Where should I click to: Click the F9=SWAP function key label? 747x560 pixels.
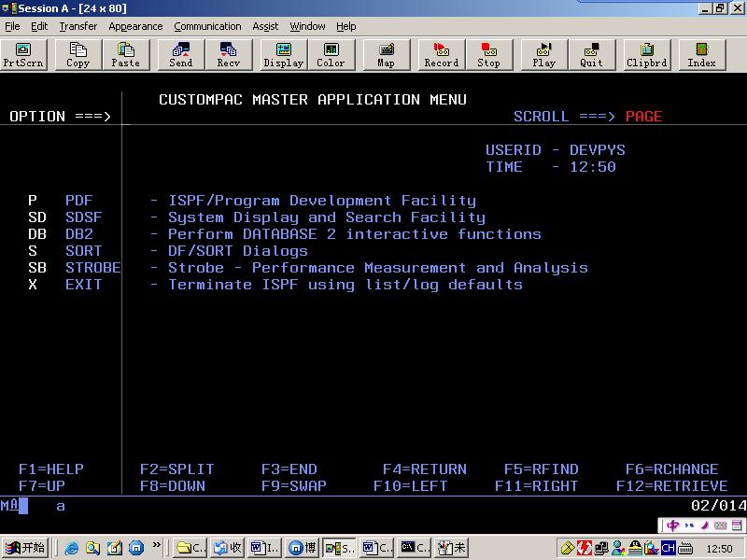tap(294, 485)
